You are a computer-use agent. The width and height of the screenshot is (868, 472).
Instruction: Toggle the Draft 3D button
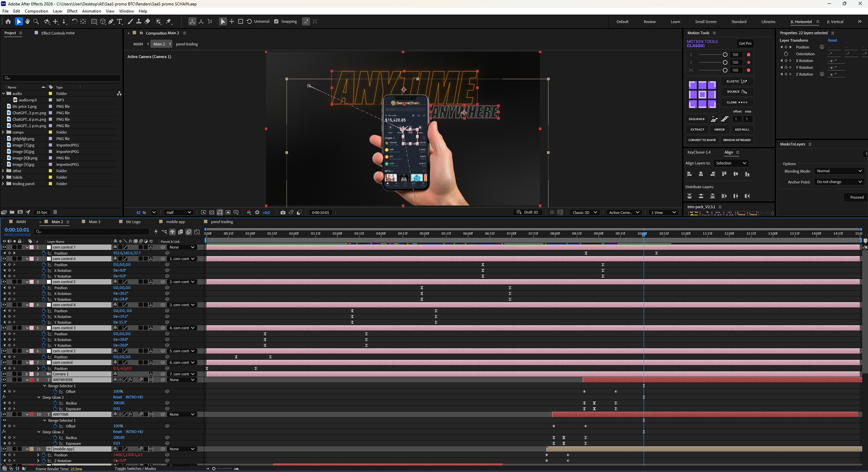click(528, 212)
